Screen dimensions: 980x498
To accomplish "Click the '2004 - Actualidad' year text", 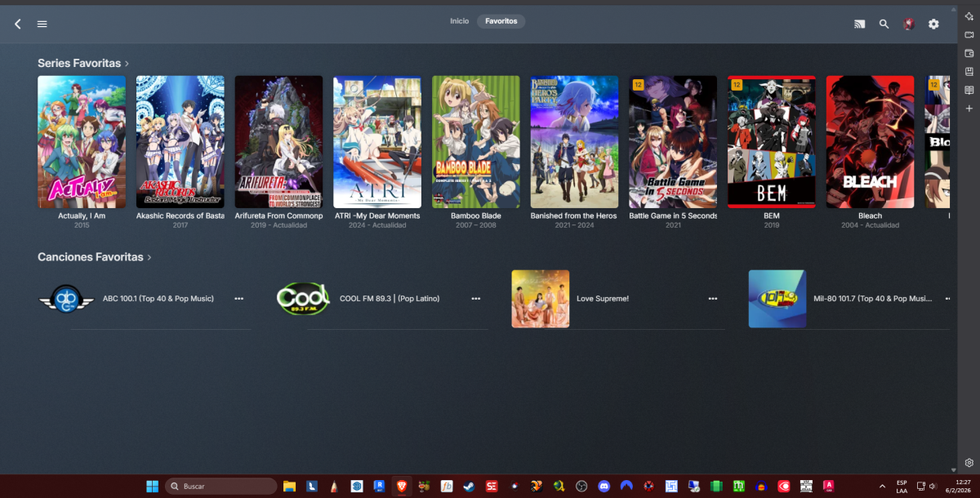I will point(870,225).
